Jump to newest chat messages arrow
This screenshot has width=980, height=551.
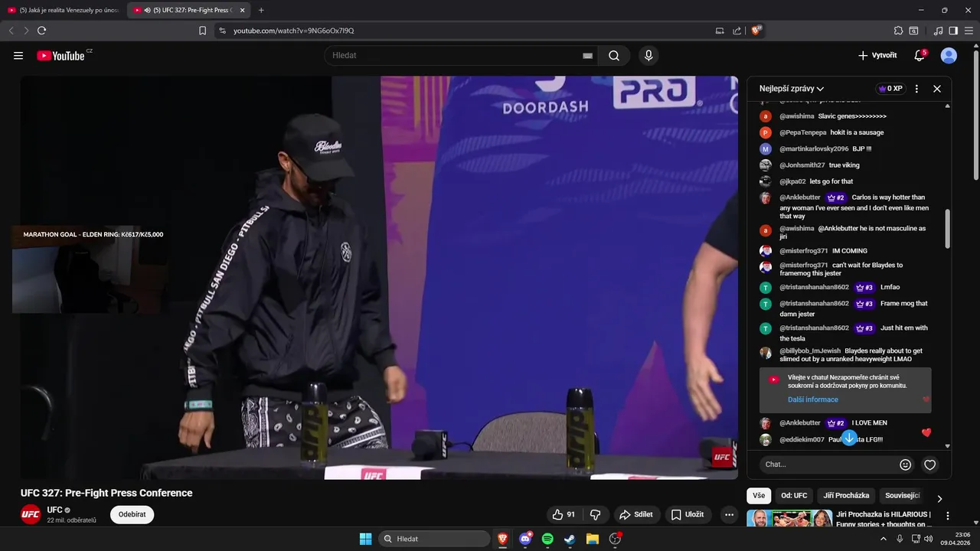tap(849, 438)
